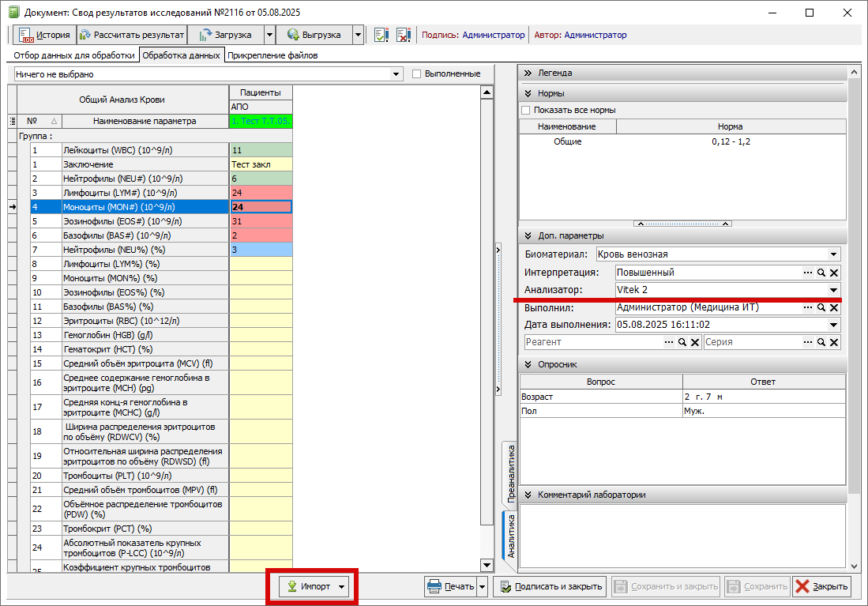This screenshot has width=868, height=606.
Task: Switch to Преаналитика vertical tab
Action: click(x=510, y=473)
